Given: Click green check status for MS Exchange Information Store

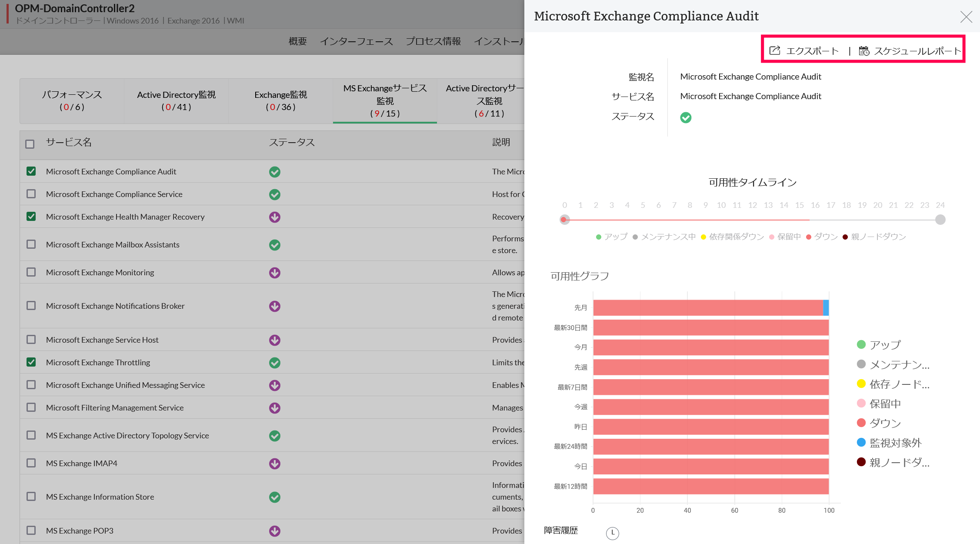Looking at the screenshot, I should pos(274,497).
